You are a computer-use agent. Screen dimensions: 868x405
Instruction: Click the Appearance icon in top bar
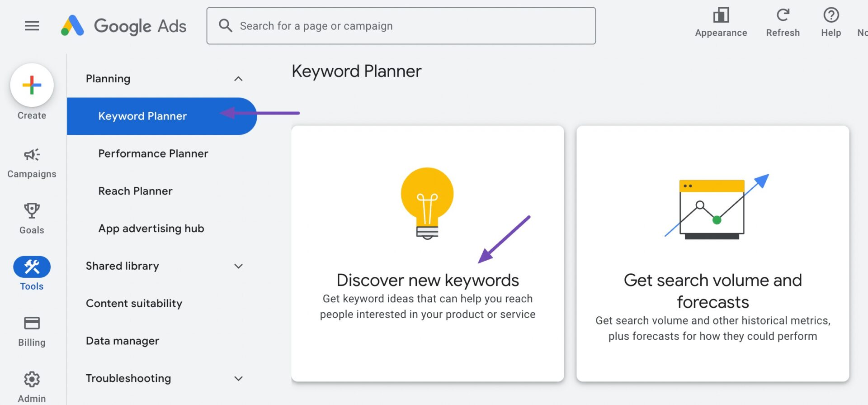[x=721, y=16]
